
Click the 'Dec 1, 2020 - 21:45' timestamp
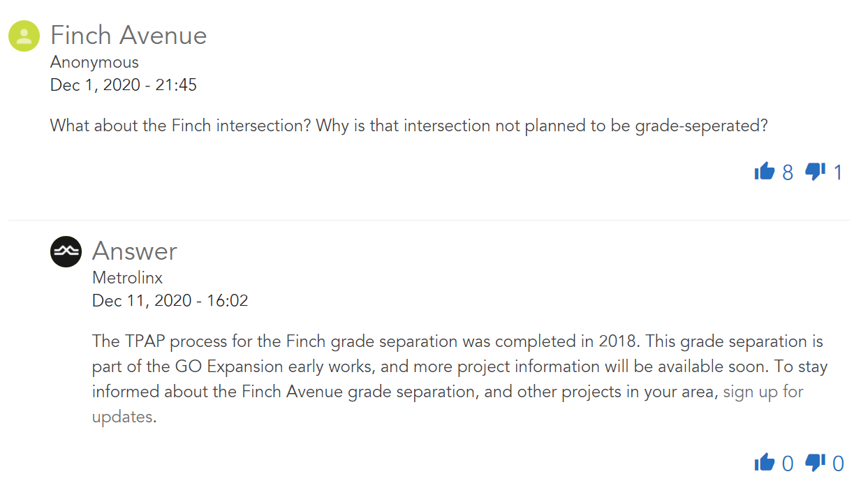click(124, 85)
